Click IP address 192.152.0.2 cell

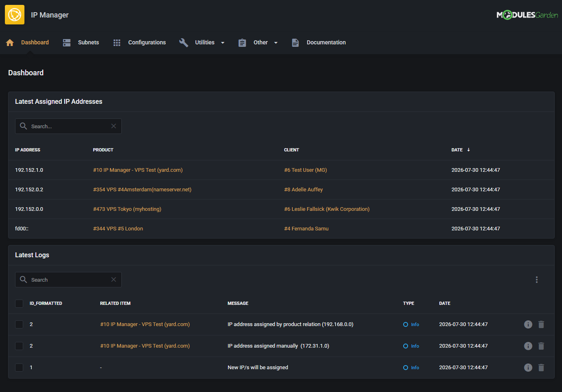click(x=29, y=190)
